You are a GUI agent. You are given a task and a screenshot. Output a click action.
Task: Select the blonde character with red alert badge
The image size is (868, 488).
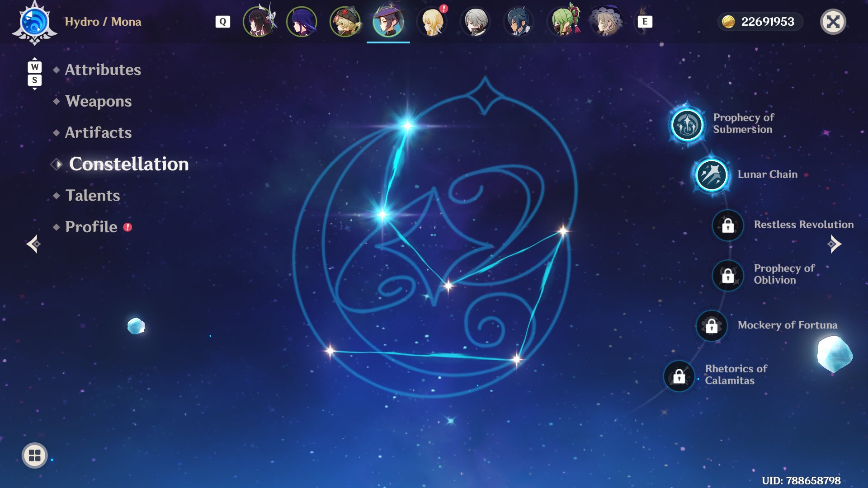pos(432,21)
